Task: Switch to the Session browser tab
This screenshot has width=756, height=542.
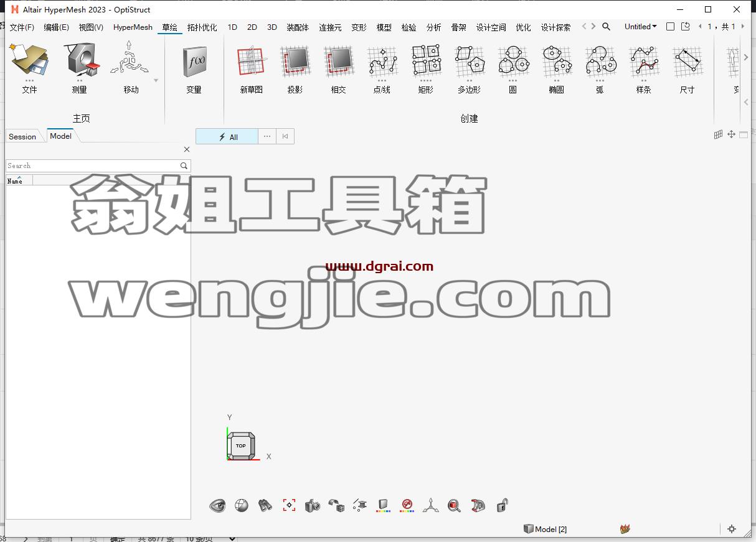Action: pos(22,136)
